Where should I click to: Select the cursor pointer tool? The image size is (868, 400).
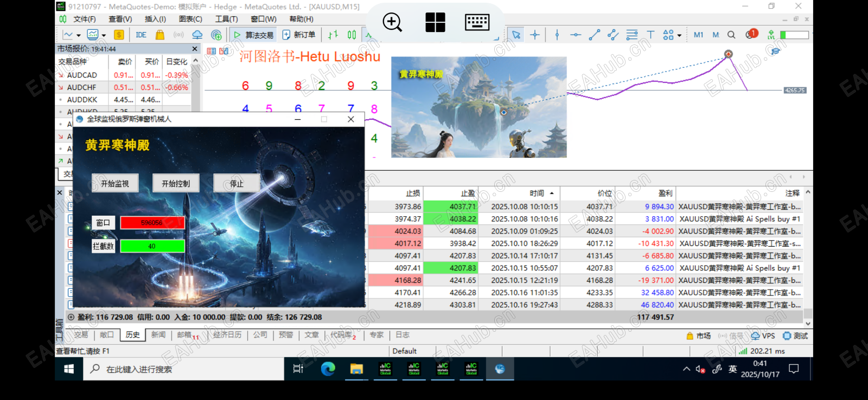click(x=516, y=35)
